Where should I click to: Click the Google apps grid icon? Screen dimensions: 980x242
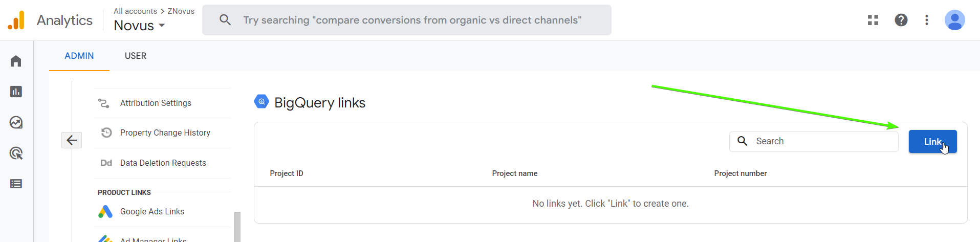[x=873, y=20]
